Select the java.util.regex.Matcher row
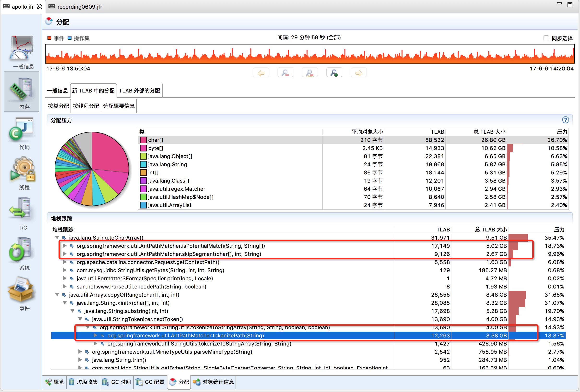580x392 pixels. click(353, 189)
